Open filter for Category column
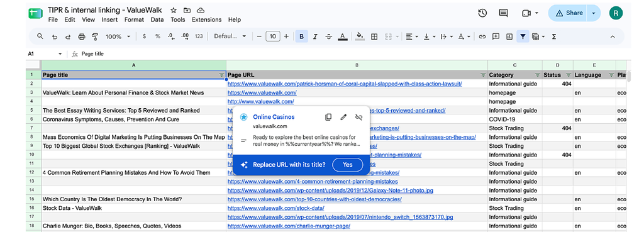 click(x=538, y=75)
